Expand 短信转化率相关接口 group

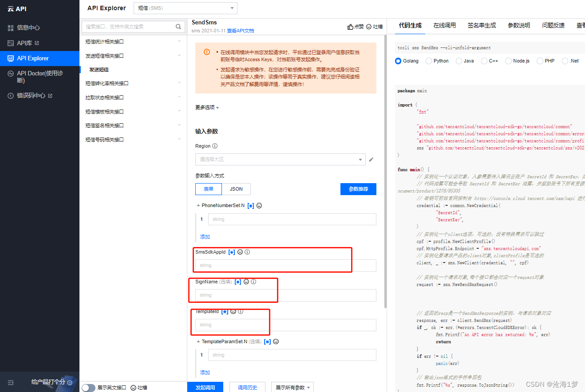tap(133, 83)
